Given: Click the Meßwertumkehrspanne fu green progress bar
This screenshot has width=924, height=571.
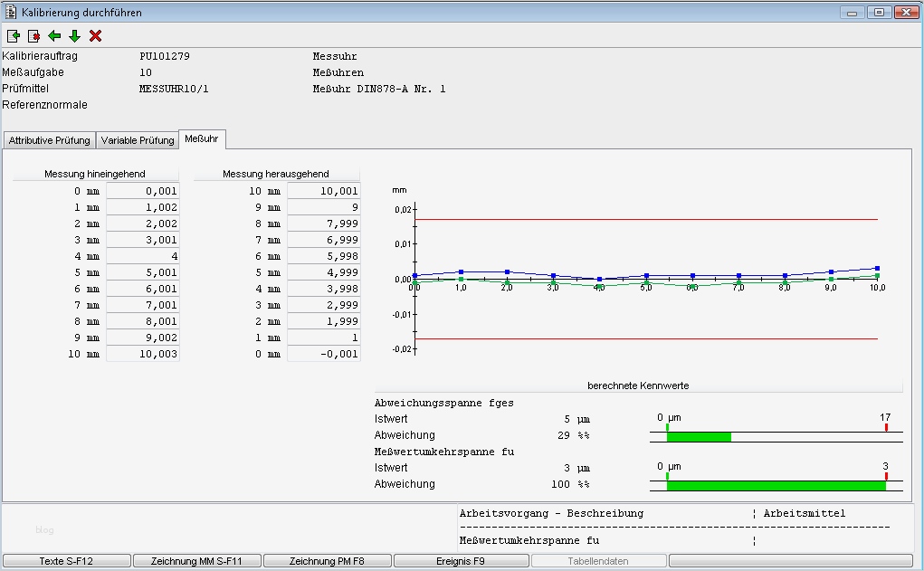Looking at the screenshot, I should pyautogui.click(x=776, y=485).
